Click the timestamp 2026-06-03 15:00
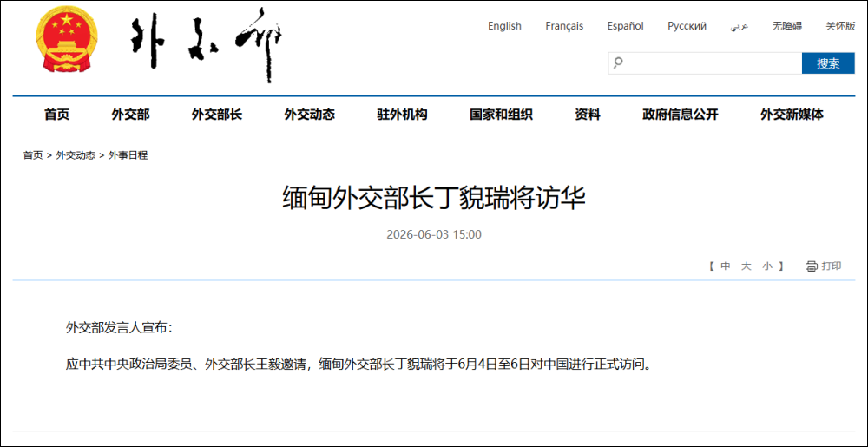868x447 pixels. coord(434,234)
